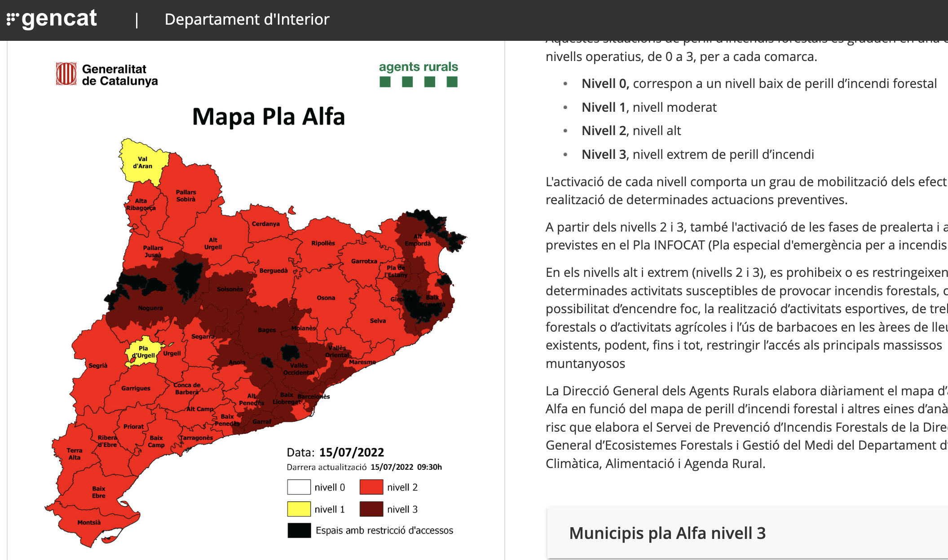Viewport: 948px width, 560px height.
Task: Select the Noguera comarca on the map
Action: (x=150, y=308)
